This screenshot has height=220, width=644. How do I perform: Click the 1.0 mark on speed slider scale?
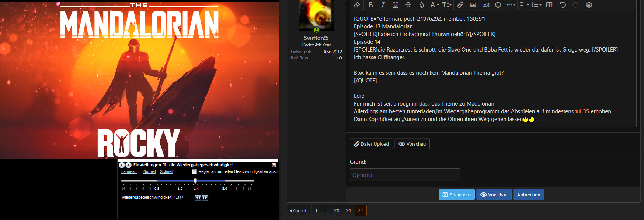coord(180,189)
